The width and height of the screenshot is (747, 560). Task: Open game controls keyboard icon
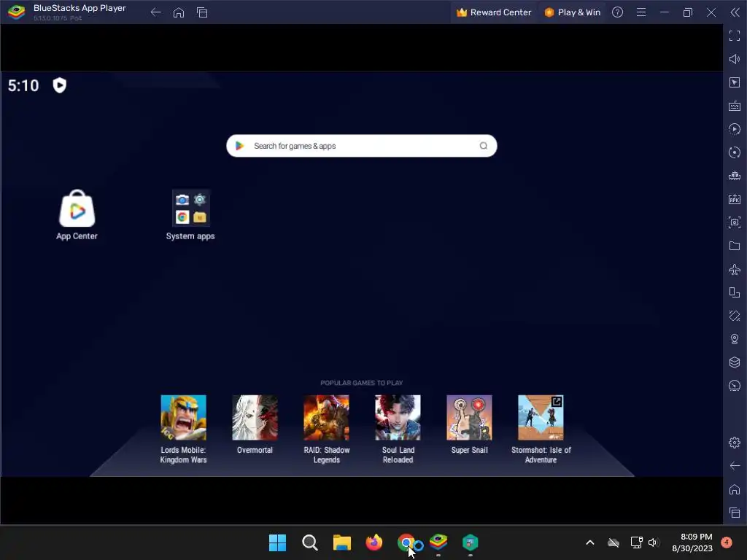735,106
